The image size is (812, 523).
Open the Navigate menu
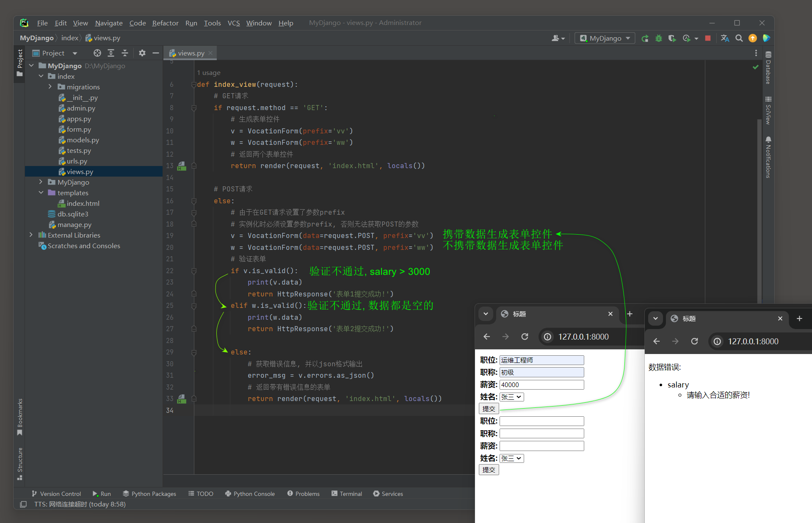[x=109, y=23]
